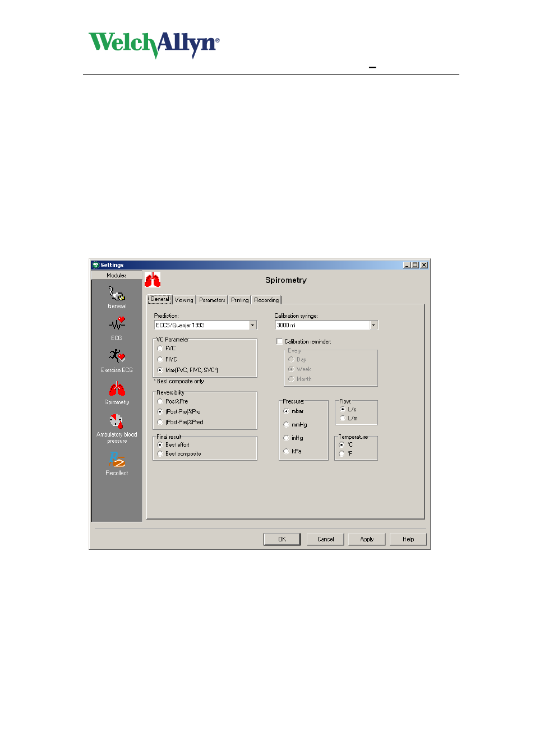
Task: Select Max(FVC, FIVC, SVC*) option
Action: point(160,370)
